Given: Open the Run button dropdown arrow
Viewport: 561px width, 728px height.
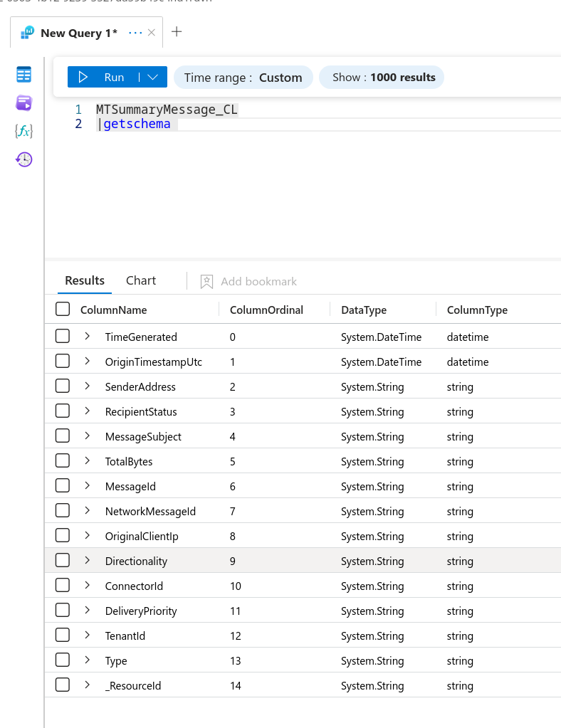Looking at the screenshot, I should coord(152,78).
